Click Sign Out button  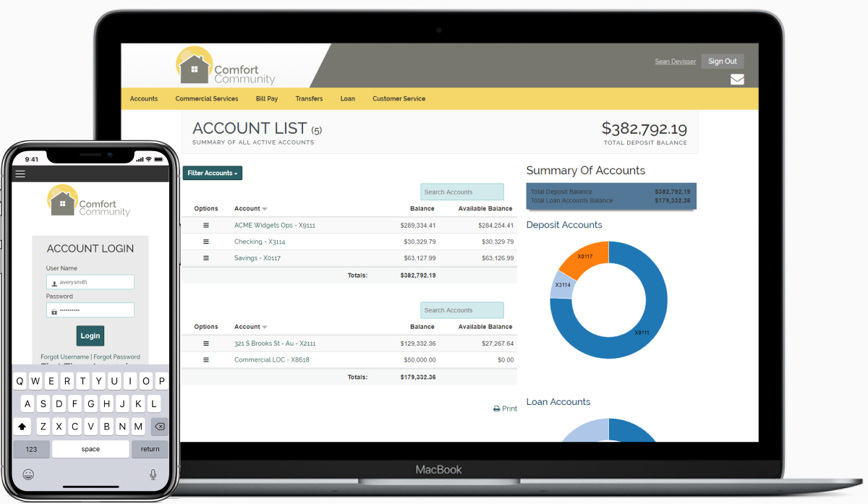pos(723,61)
